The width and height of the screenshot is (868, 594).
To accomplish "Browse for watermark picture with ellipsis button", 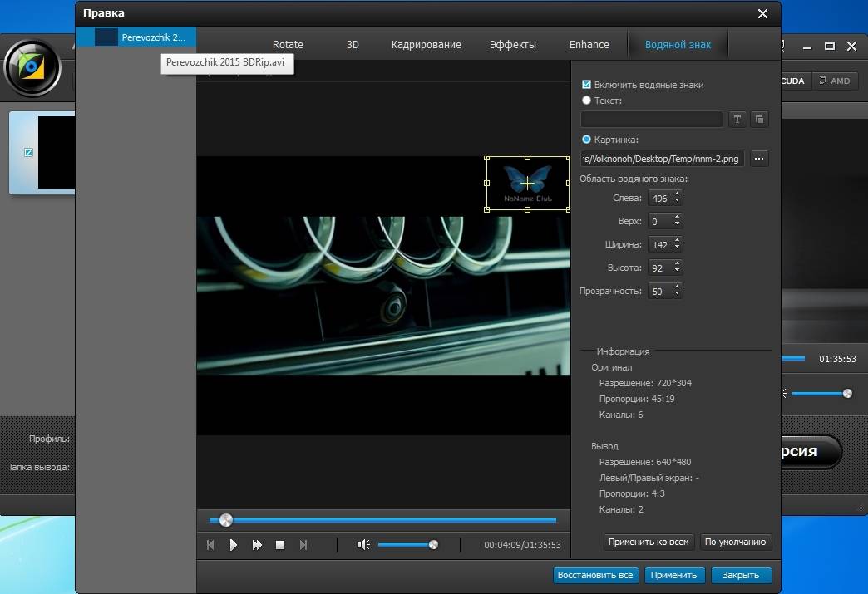I will point(759,159).
